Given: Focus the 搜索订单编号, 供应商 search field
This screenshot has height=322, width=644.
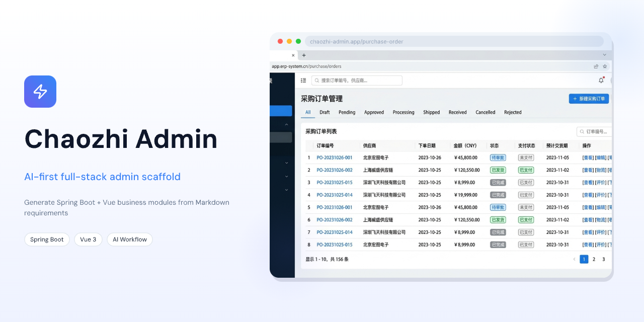Looking at the screenshot, I should pos(357,80).
